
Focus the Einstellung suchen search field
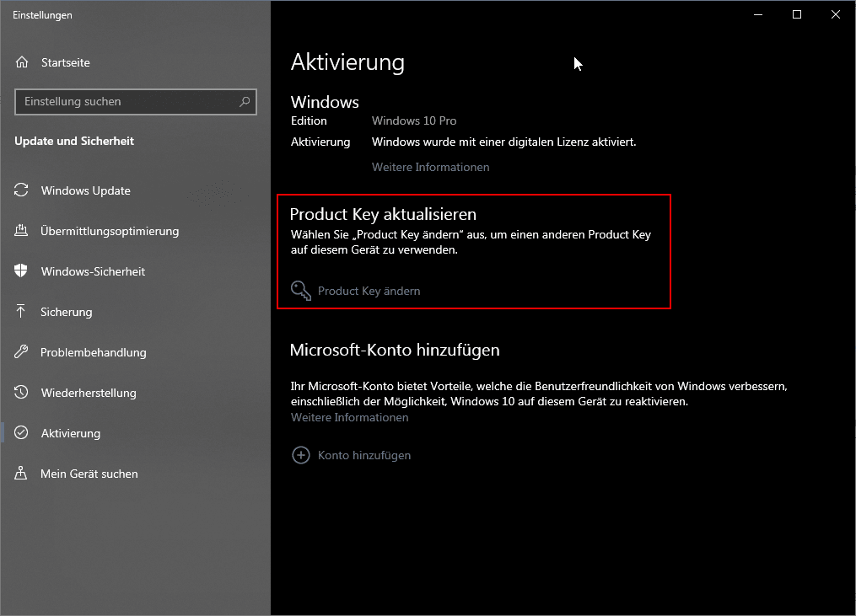(136, 101)
